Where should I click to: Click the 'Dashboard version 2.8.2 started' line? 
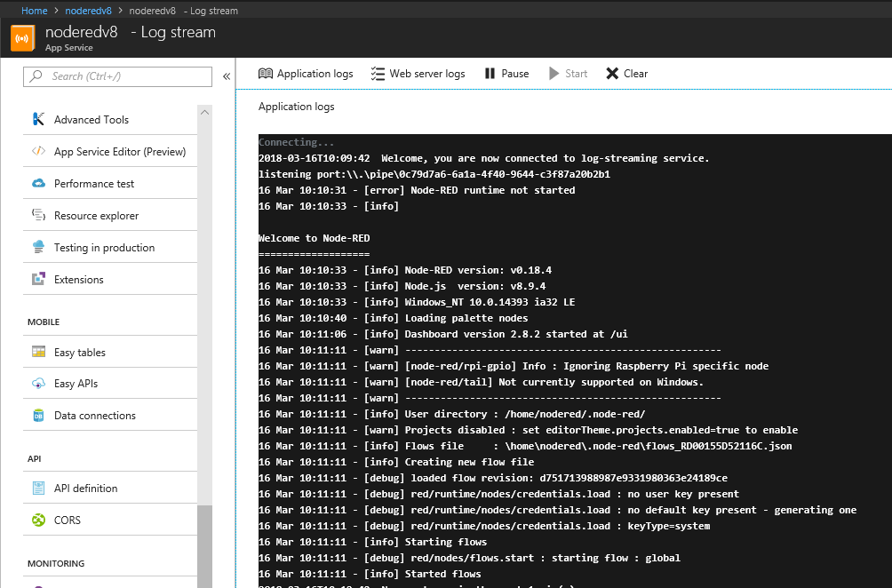tap(443, 334)
